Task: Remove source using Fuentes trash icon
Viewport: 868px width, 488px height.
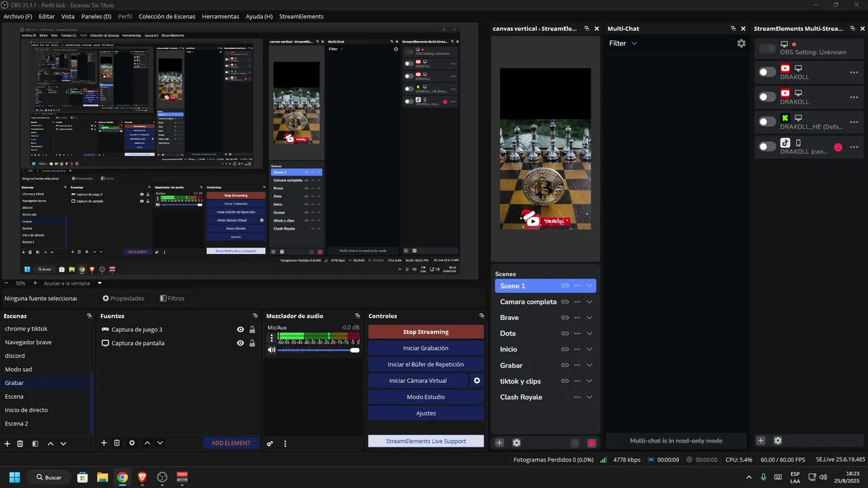Action: (x=117, y=443)
